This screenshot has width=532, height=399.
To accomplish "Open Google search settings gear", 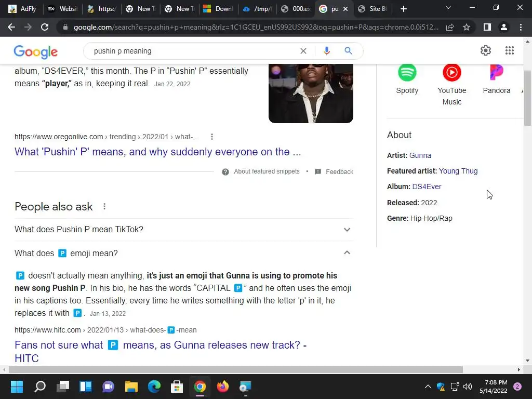I will tap(486, 50).
